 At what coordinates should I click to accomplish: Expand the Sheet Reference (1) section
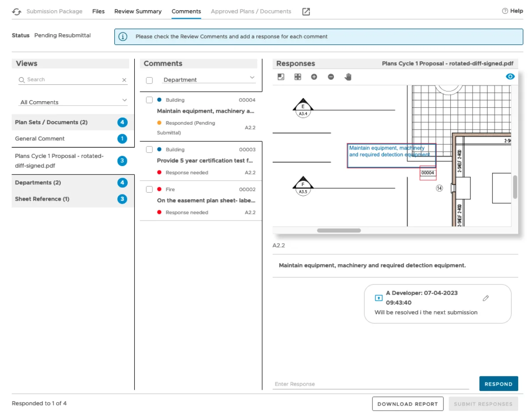tap(43, 199)
